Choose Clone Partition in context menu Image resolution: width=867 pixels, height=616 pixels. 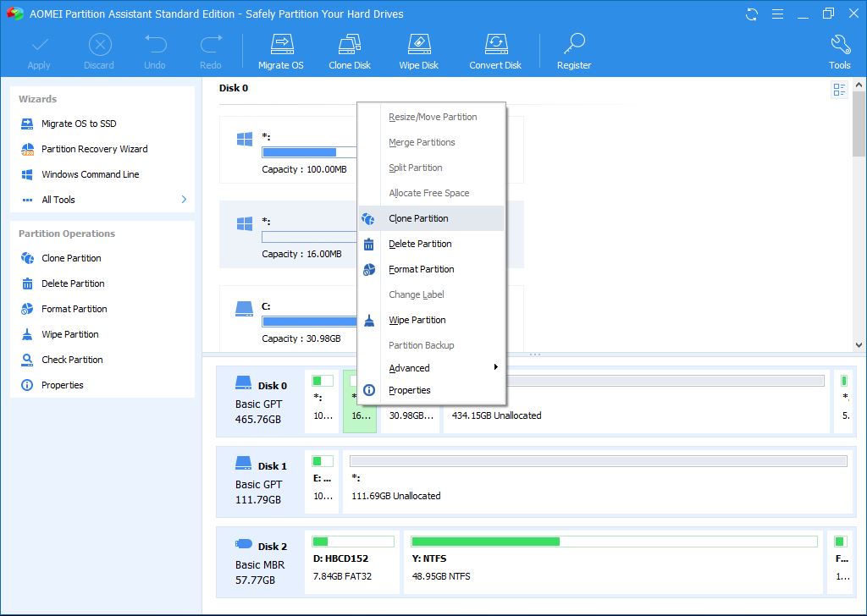[x=418, y=218]
